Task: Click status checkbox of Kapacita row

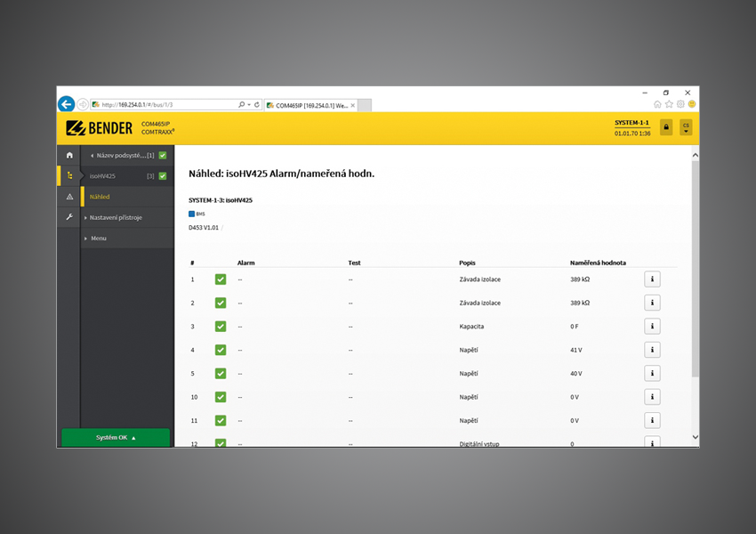Action: point(221,327)
